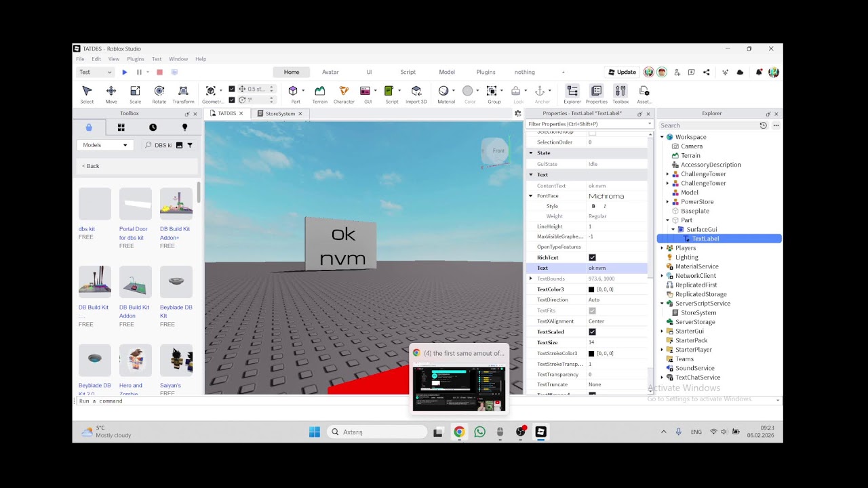This screenshot has width=868, height=488.
Task: Open viewport settings gear icon
Action: 518,113
